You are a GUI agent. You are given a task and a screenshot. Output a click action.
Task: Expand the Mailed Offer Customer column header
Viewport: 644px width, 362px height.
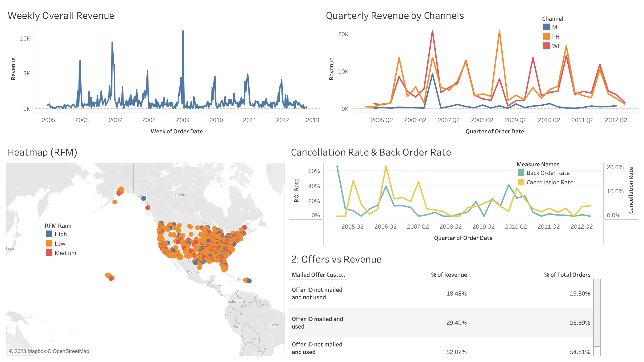click(318, 274)
